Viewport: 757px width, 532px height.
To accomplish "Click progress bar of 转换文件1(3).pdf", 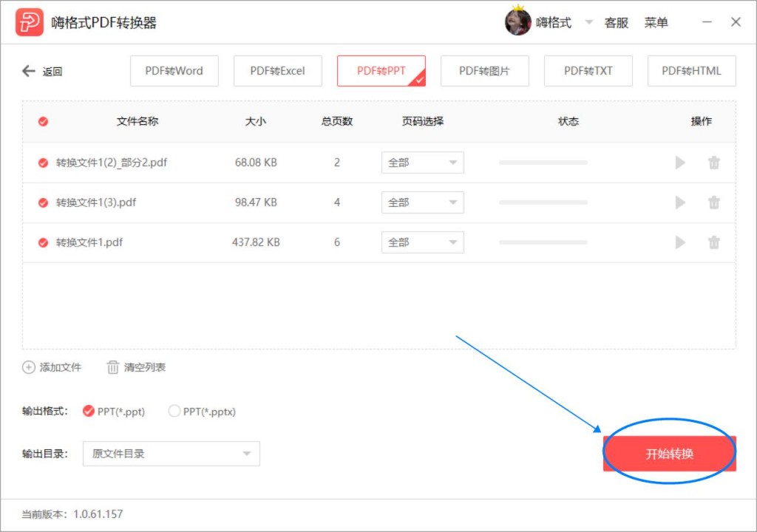I will [543, 202].
